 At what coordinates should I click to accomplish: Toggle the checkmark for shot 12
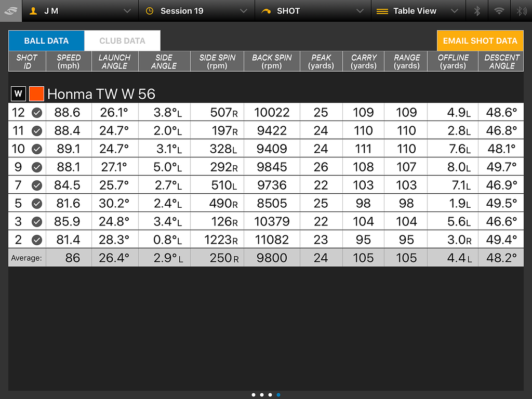tap(37, 113)
